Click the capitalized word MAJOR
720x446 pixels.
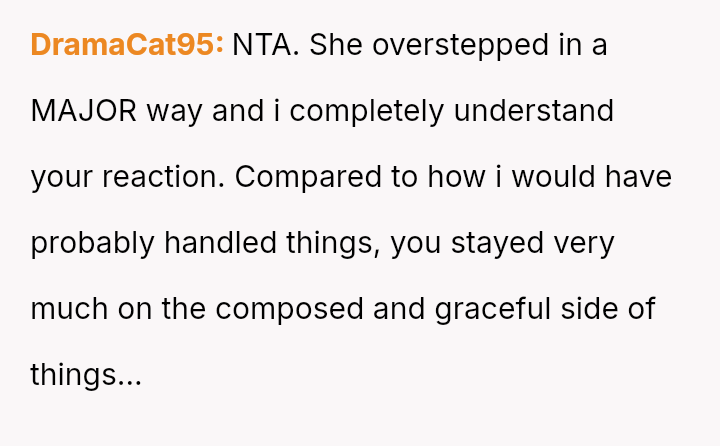[84, 111]
